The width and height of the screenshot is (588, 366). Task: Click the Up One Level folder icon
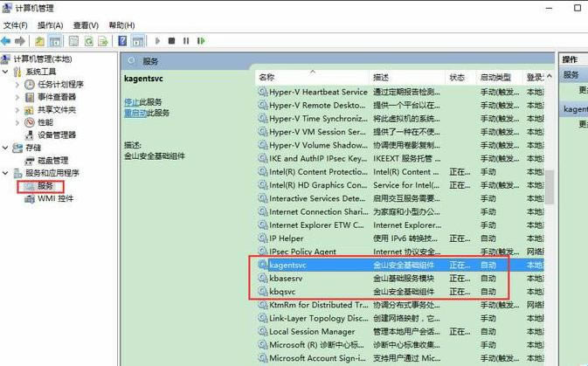point(40,41)
